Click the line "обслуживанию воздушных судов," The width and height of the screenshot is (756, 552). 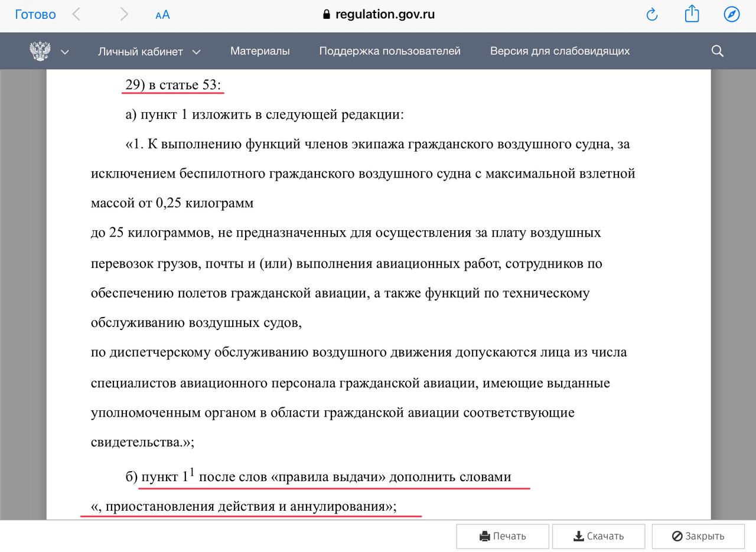(196, 323)
